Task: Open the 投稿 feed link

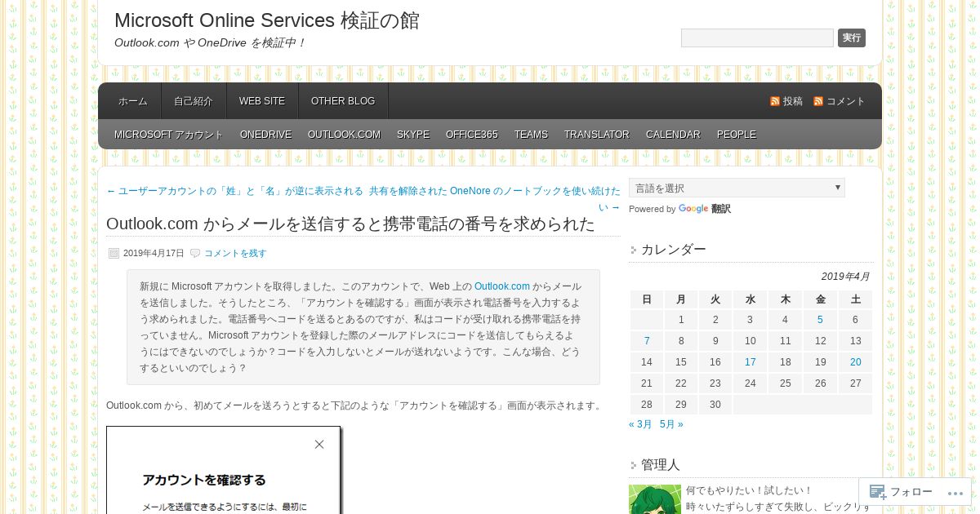Action: click(793, 101)
